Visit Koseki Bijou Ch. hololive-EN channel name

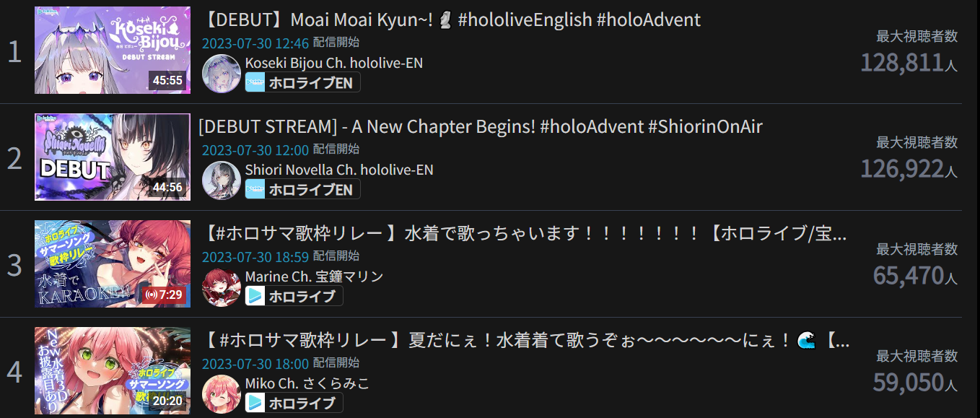tap(334, 63)
